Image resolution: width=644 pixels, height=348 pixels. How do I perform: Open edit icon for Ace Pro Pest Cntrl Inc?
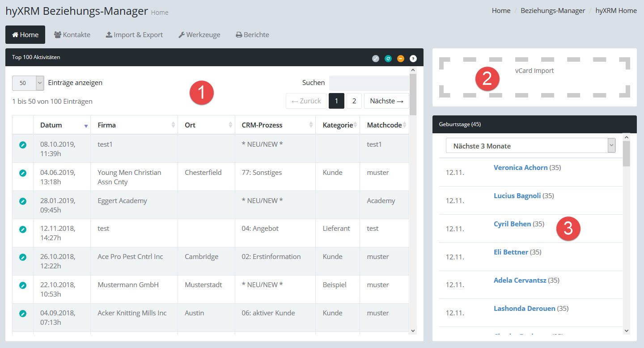[23, 257]
